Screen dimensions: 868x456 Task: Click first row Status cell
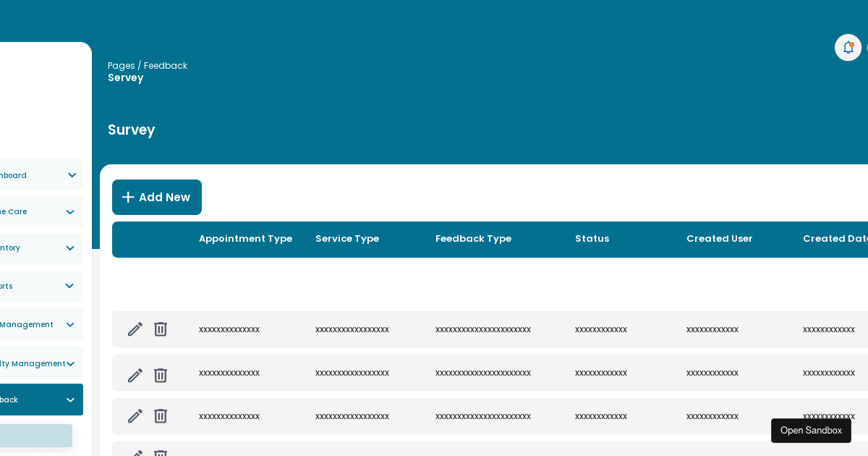[x=601, y=329]
